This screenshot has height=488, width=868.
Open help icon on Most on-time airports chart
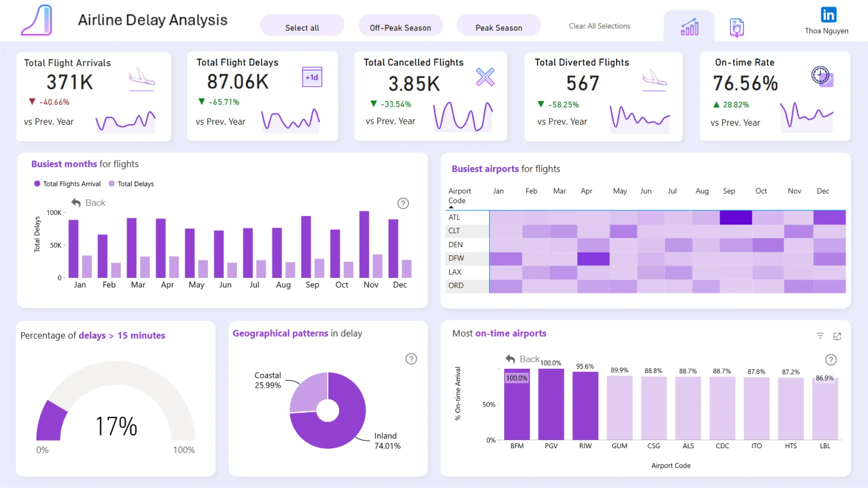click(x=831, y=360)
